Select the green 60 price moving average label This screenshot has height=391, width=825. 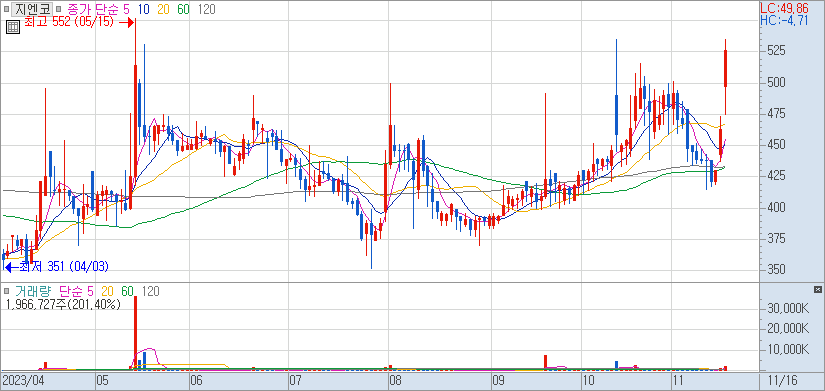183,9
